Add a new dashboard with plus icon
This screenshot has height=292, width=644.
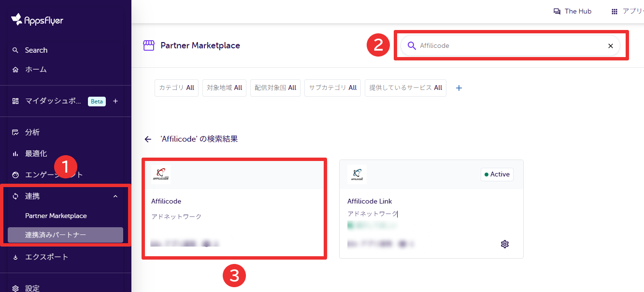(x=115, y=102)
